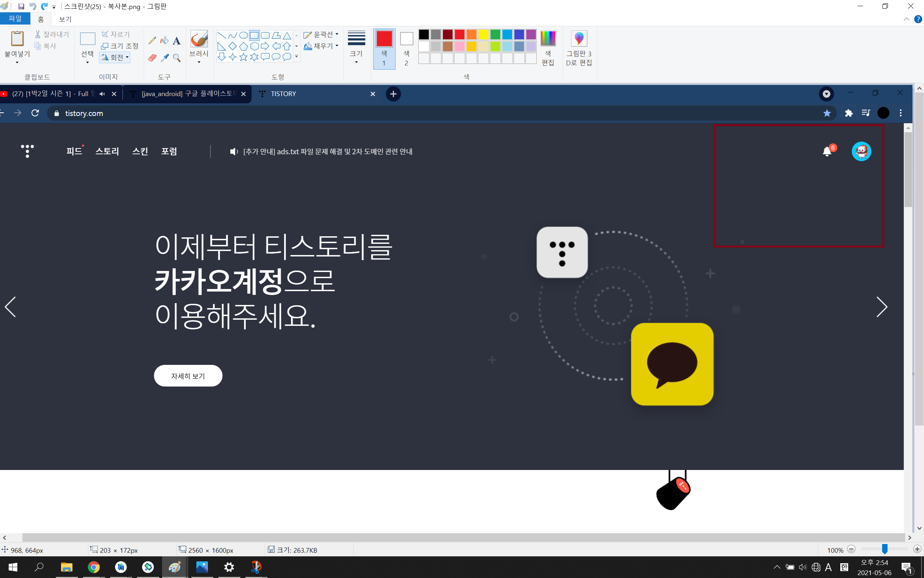
Task: Click the taskbar search icon
Action: click(x=39, y=567)
